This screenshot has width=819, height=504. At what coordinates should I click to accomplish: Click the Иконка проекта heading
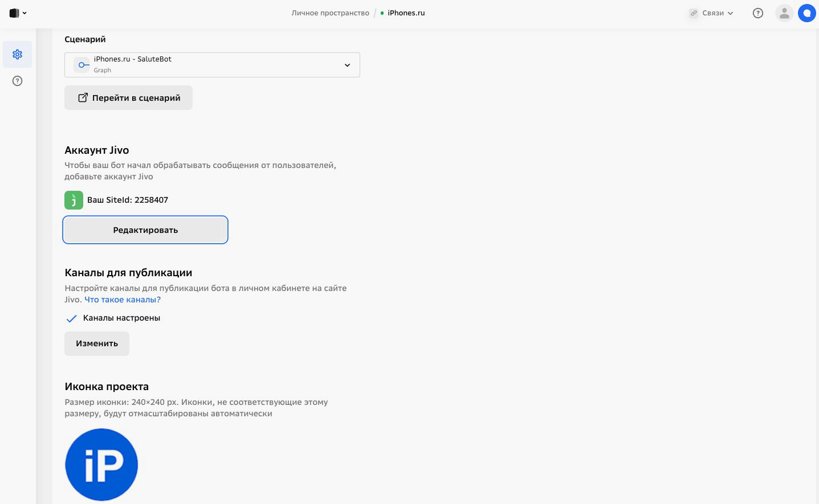tap(107, 387)
